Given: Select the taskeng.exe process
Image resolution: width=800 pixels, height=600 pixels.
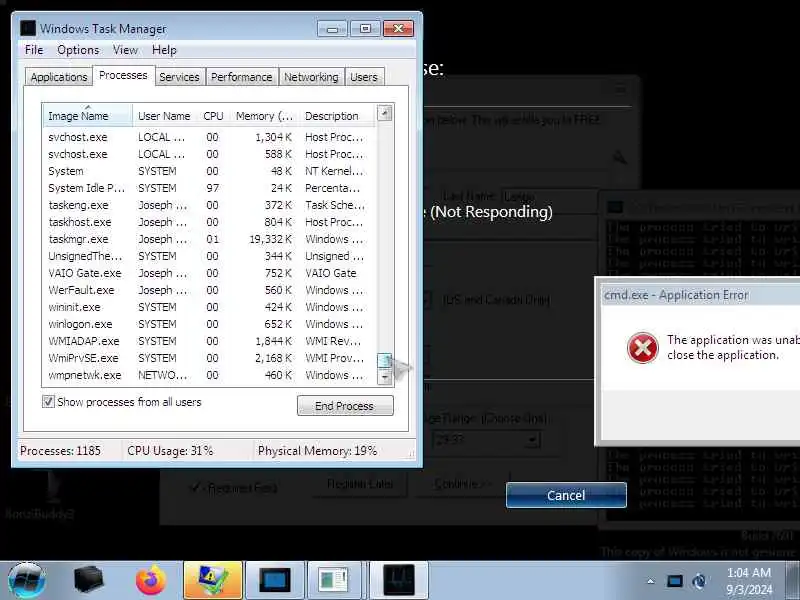Looking at the screenshot, I should click(x=209, y=205).
